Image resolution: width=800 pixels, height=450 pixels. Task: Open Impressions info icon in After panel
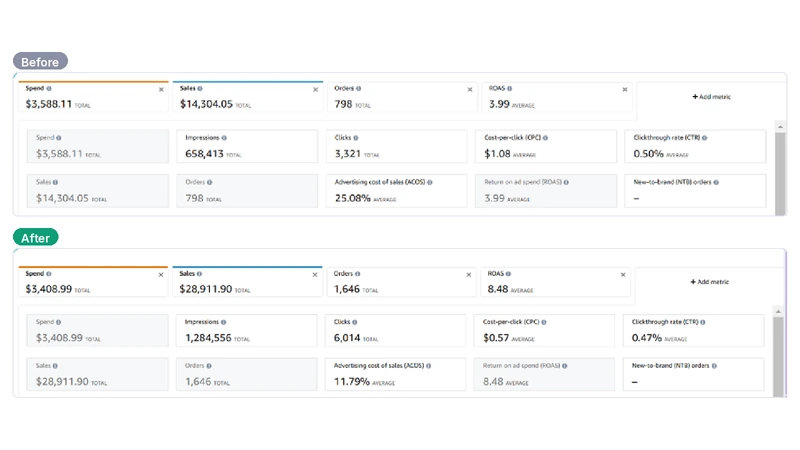click(x=223, y=322)
